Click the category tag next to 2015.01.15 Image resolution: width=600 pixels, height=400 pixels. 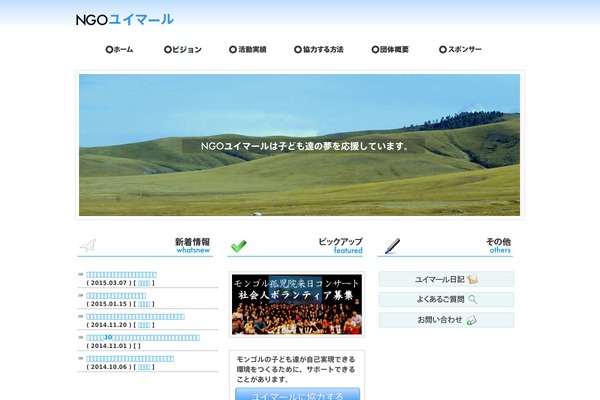(144, 304)
